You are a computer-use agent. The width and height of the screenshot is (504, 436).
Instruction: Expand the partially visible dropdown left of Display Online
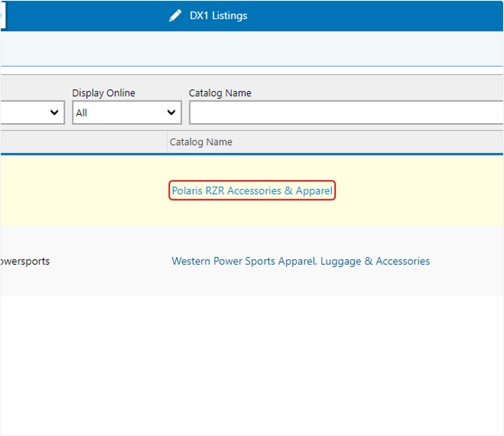point(32,112)
